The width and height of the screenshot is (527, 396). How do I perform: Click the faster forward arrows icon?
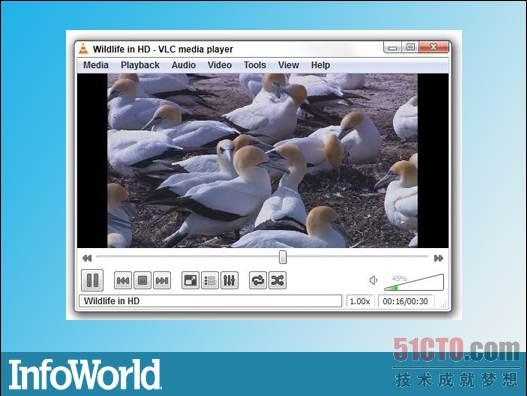click(x=438, y=258)
